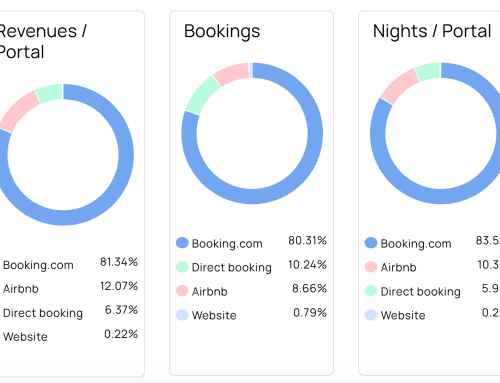Select the Bookings card title
Viewport: 500px width, 383px height.
(x=222, y=31)
